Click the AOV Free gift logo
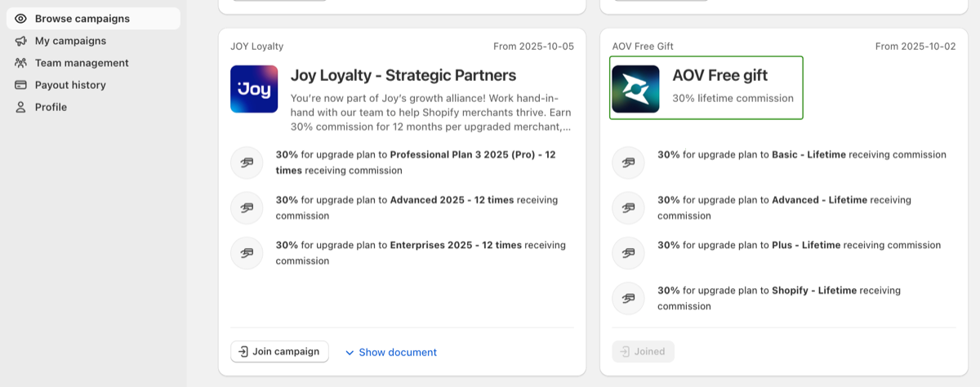Viewport: 980px width, 387px height. (x=635, y=89)
